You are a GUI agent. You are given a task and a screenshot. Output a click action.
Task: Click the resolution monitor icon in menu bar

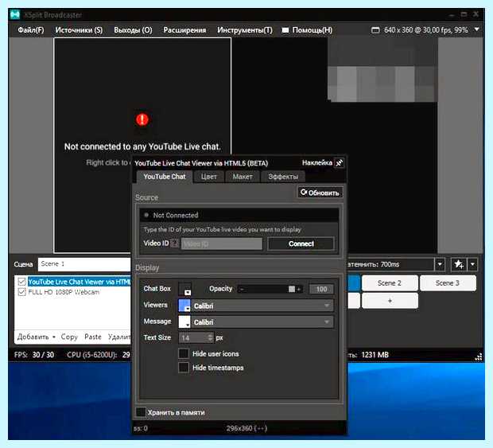(375, 30)
